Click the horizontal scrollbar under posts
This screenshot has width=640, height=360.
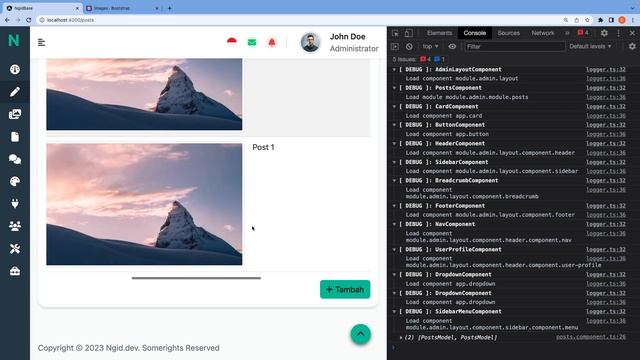click(196, 278)
